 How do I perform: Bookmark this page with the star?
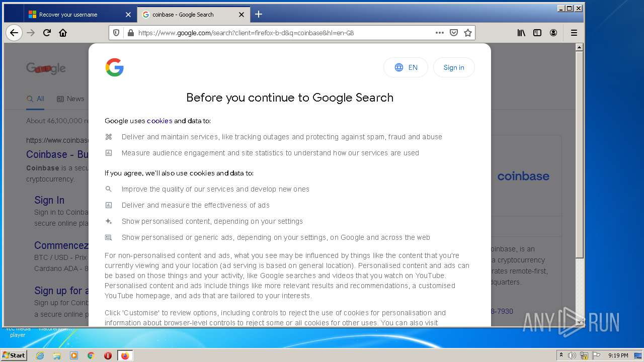click(468, 33)
